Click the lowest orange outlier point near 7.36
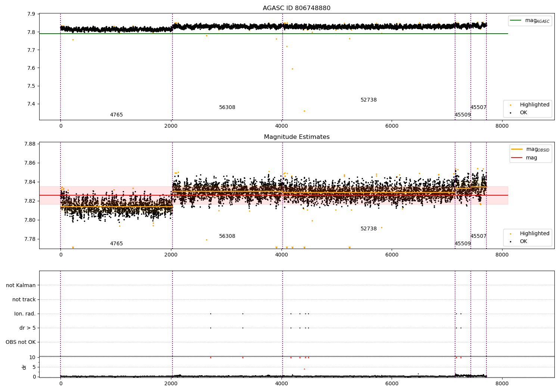Screen dimensions: 560x392 coord(304,111)
